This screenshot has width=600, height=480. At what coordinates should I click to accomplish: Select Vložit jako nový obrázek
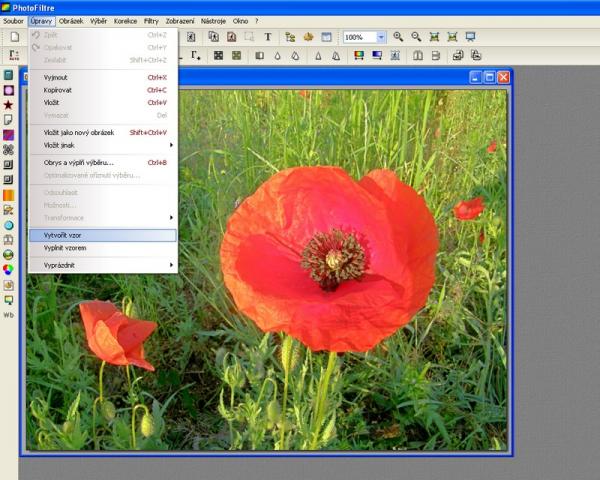click(x=103, y=132)
